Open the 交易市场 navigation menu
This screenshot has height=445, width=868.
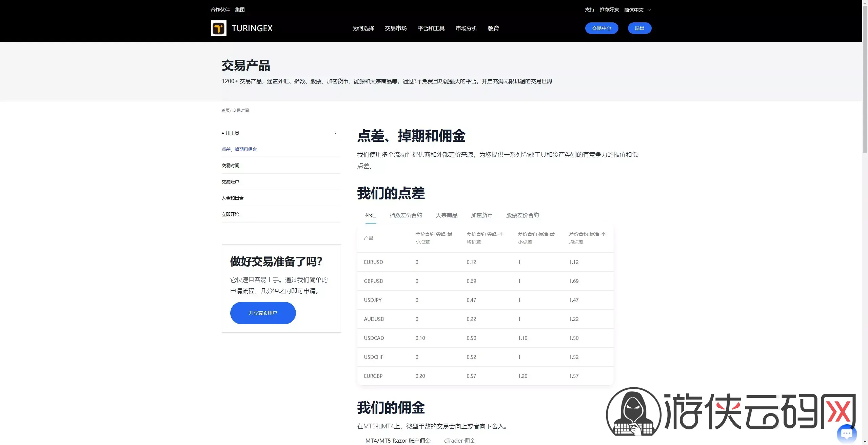tap(396, 28)
